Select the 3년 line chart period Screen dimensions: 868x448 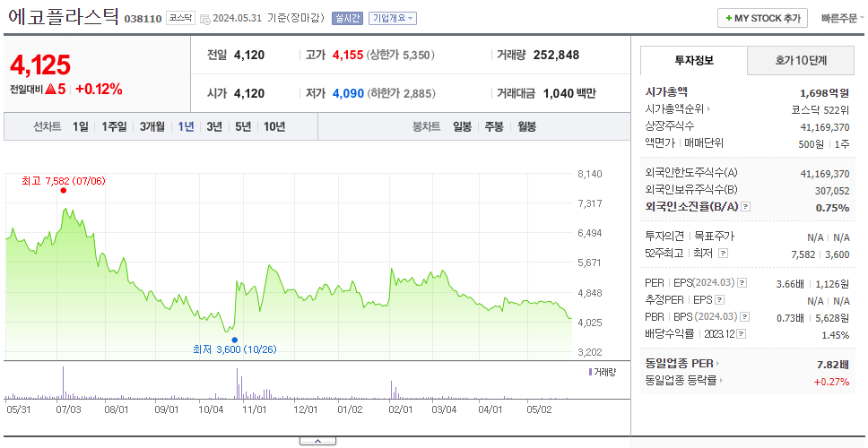click(x=214, y=126)
